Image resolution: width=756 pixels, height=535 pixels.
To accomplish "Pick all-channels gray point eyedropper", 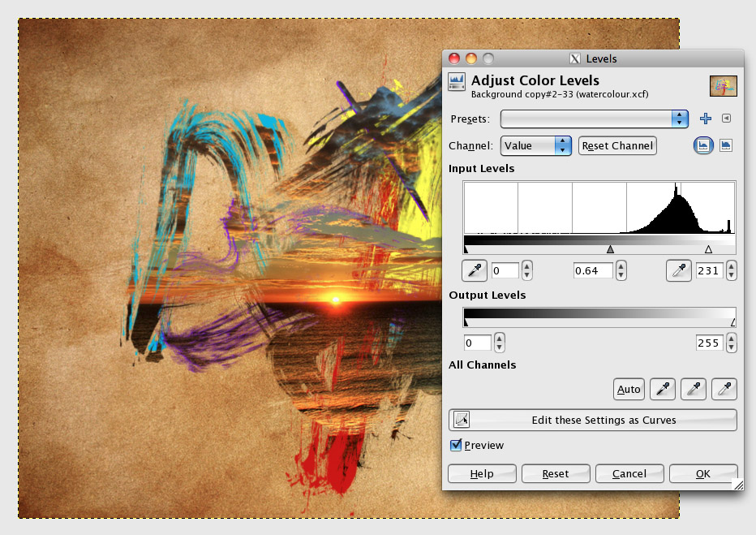I will pyautogui.click(x=694, y=389).
